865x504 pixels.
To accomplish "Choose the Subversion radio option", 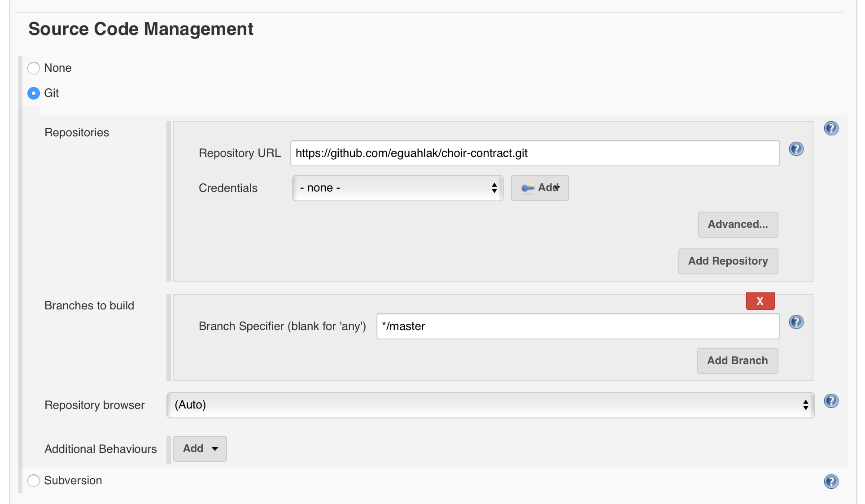I will click(34, 481).
